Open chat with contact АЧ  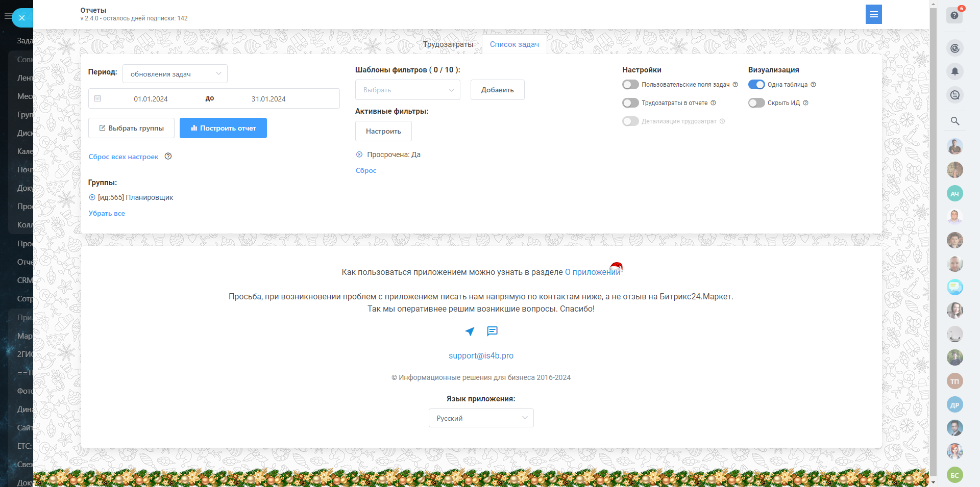click(x=955, y=193)
